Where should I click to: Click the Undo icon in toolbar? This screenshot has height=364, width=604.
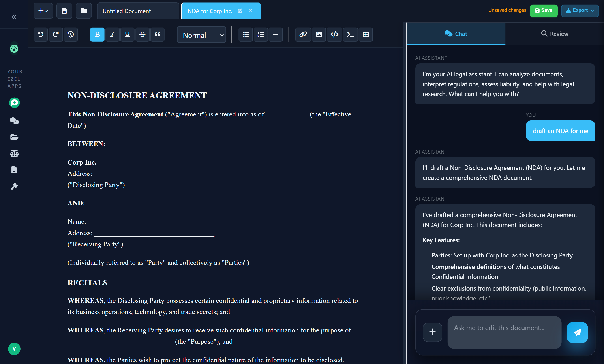[40, 34]
